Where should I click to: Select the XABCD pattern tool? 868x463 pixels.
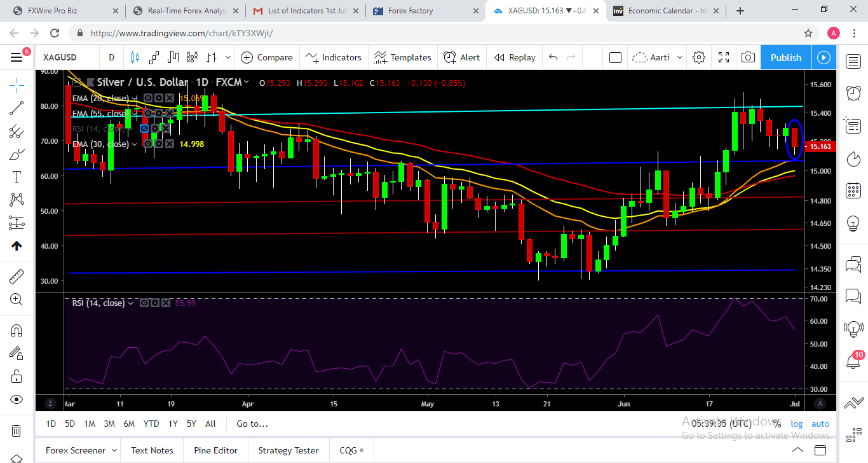(x=17, y=200)
